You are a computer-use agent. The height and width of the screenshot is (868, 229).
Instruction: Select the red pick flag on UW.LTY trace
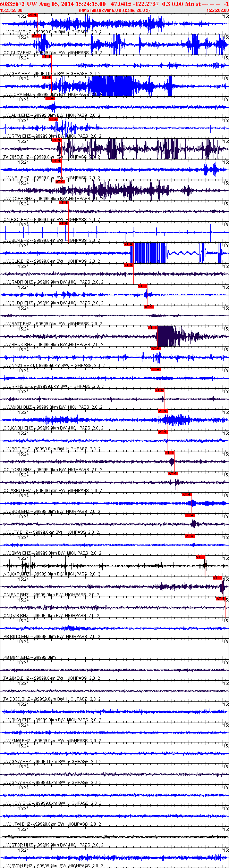(x=190, y=515)
